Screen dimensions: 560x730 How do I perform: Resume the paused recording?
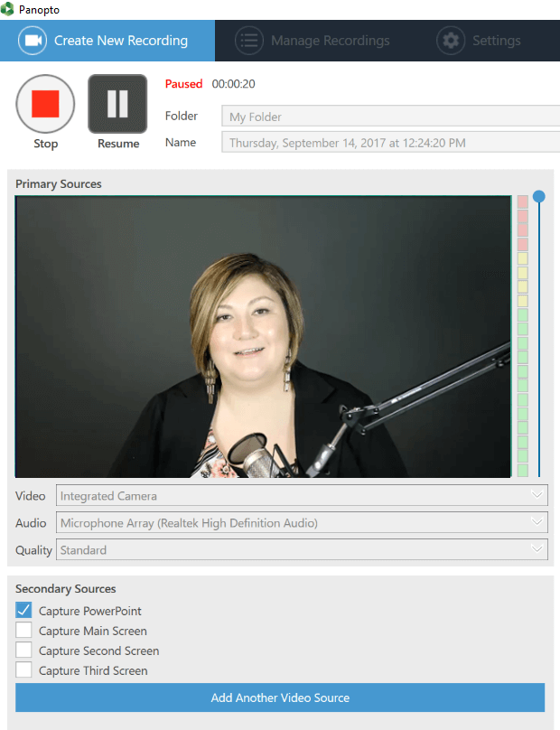click(117, 104)
